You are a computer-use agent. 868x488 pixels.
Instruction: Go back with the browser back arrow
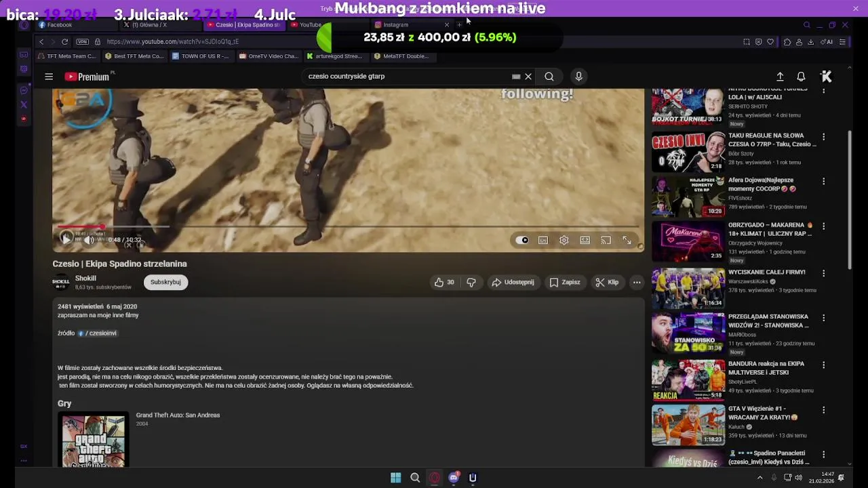(x=41, y=41)
